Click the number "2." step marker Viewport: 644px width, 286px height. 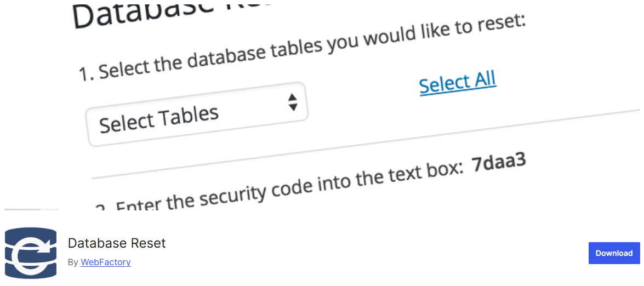click(x=102, y=208)
